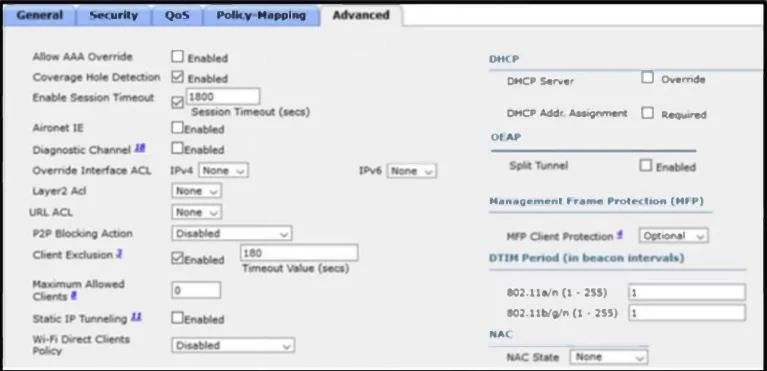Open the IPv6 ACL dropdown

[x=411, y=171]
